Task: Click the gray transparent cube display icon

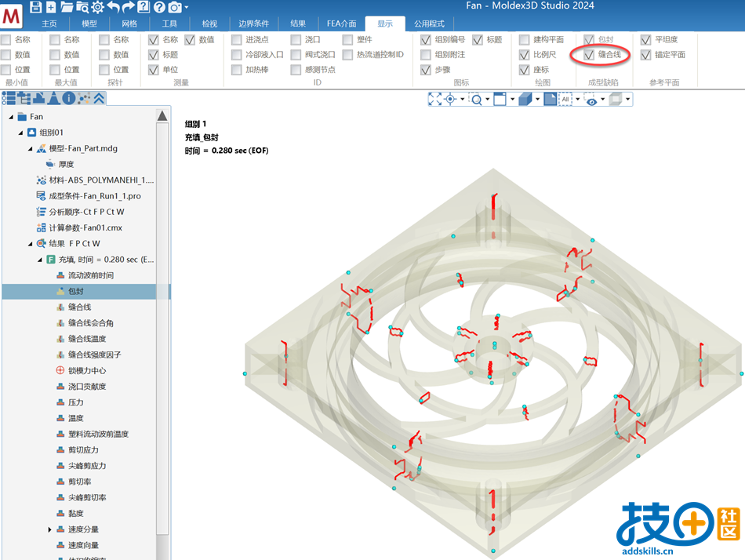Action: 616,100
